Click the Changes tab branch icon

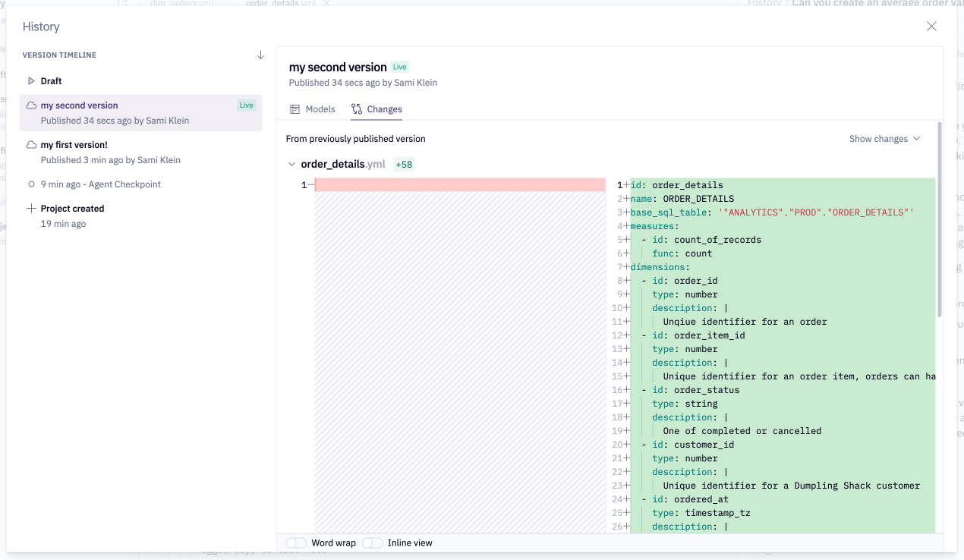click(357, 109)
